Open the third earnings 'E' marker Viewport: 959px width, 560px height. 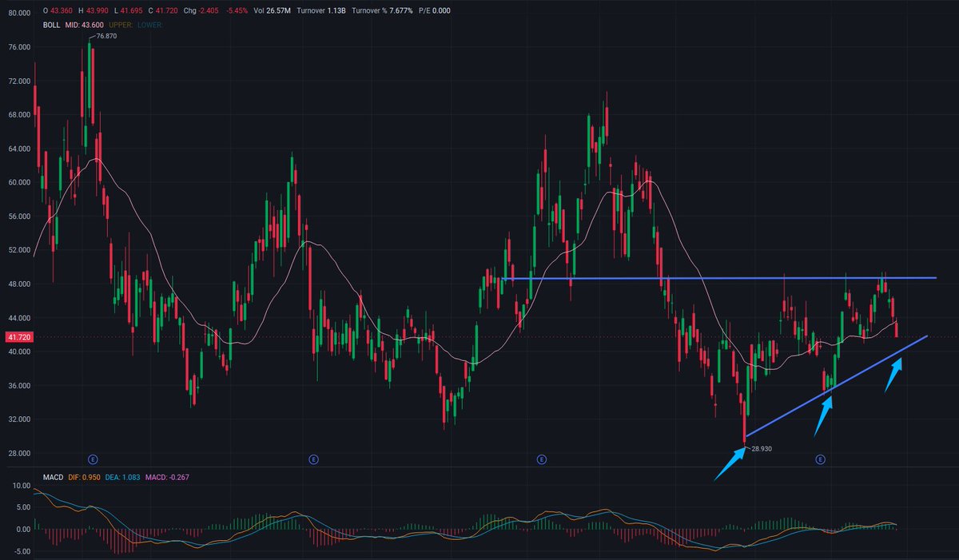541,459
